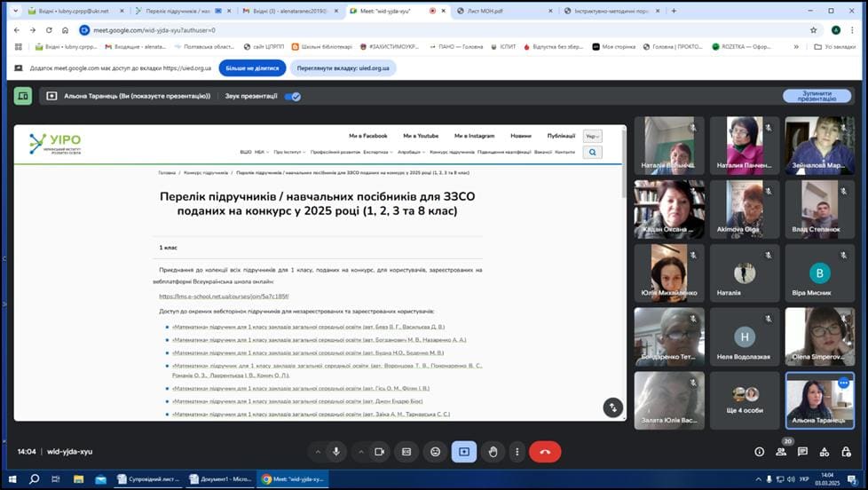The image size is (868, 490).
Task: Reload the page in Chrome
Action: (49, 30)
